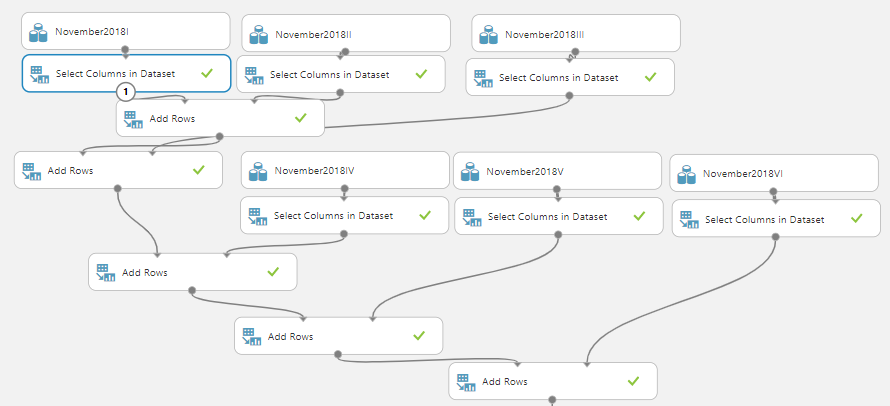Screen dimensions: 890x406
Task: Click Select Columns module icon under November2018IV
Action: 257,215
